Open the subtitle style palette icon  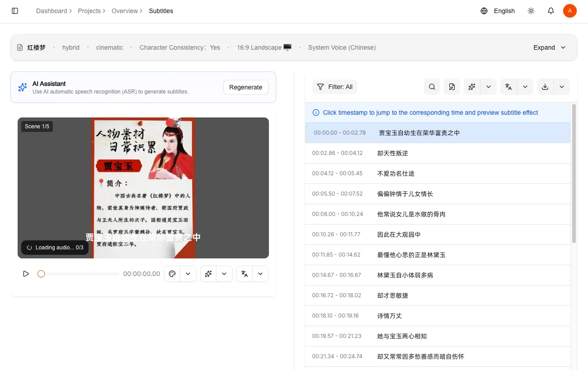[x=172, y=274]
